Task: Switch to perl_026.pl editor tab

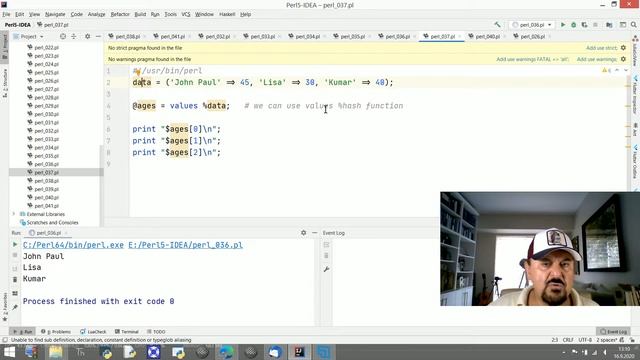Action: click(533, 36)
